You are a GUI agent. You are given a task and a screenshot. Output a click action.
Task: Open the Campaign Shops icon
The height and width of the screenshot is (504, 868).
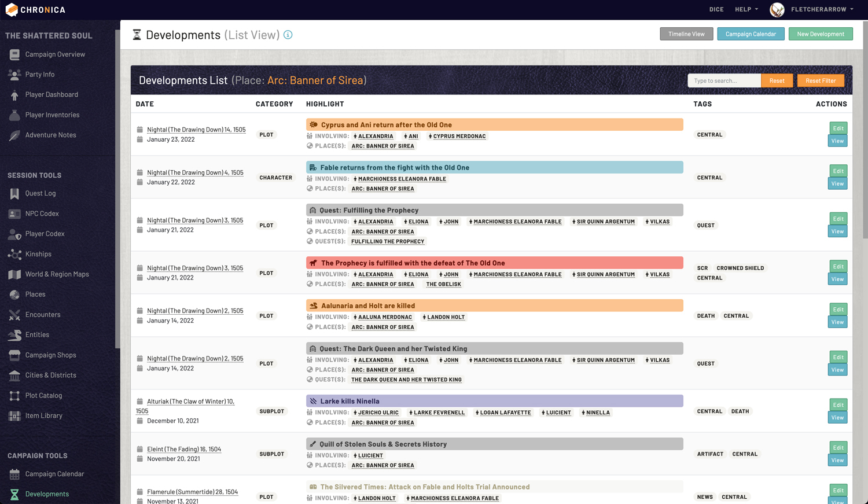(x=14, y=355)
